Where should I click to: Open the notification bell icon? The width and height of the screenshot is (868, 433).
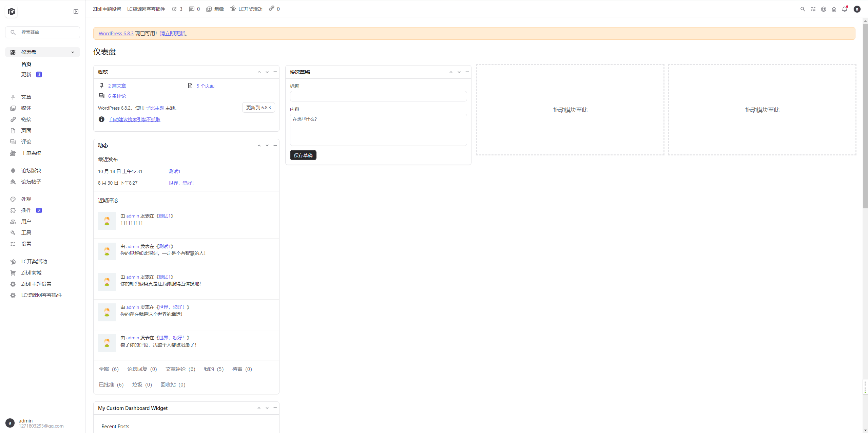click(x=844, y=9)
